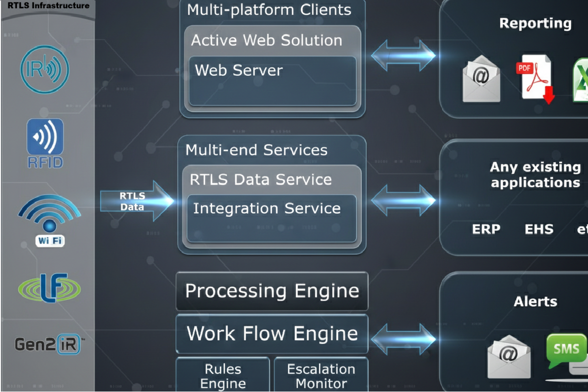Click the IR infrared signal icon

[45, 70]
